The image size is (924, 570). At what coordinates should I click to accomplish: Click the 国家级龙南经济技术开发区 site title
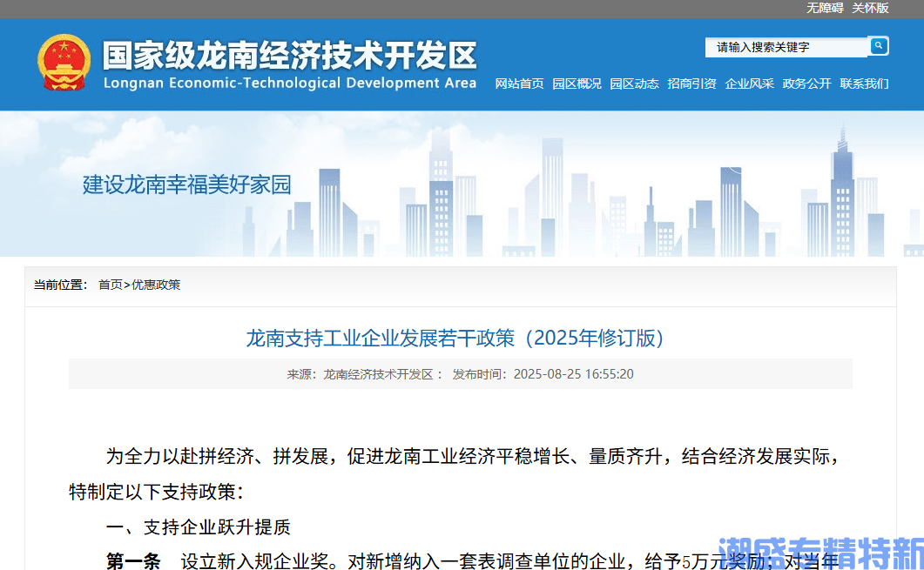(x=290, y=56)
